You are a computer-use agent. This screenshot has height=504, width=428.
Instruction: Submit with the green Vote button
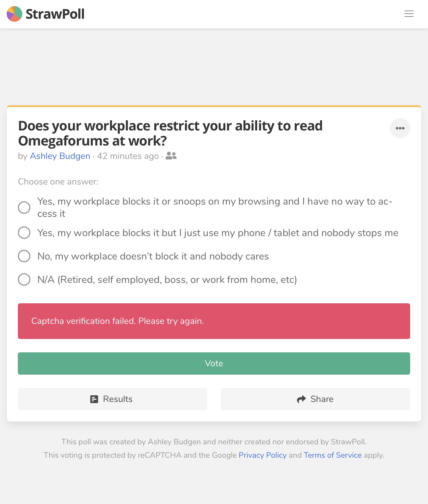click(x=214, y=364)
